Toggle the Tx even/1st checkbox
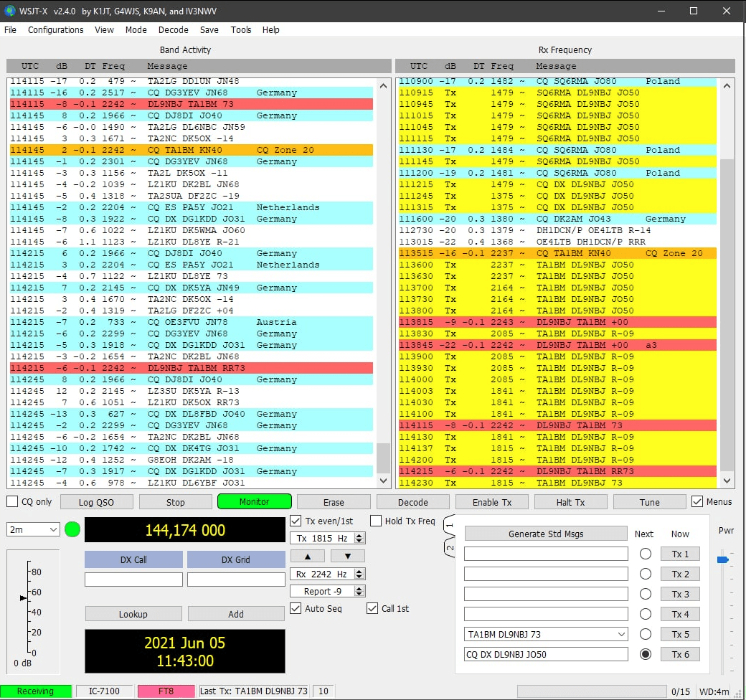Screen dimensions: 746x700 coord(296,521)
